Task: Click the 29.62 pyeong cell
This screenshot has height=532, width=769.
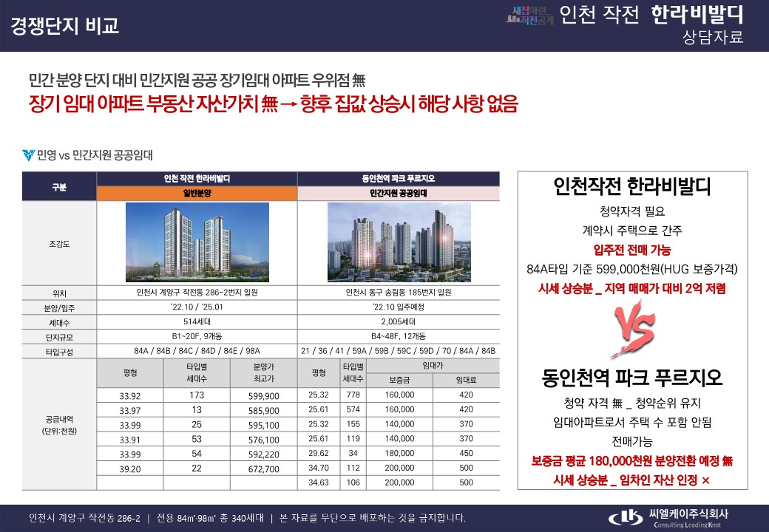Action: coord(319,454)
